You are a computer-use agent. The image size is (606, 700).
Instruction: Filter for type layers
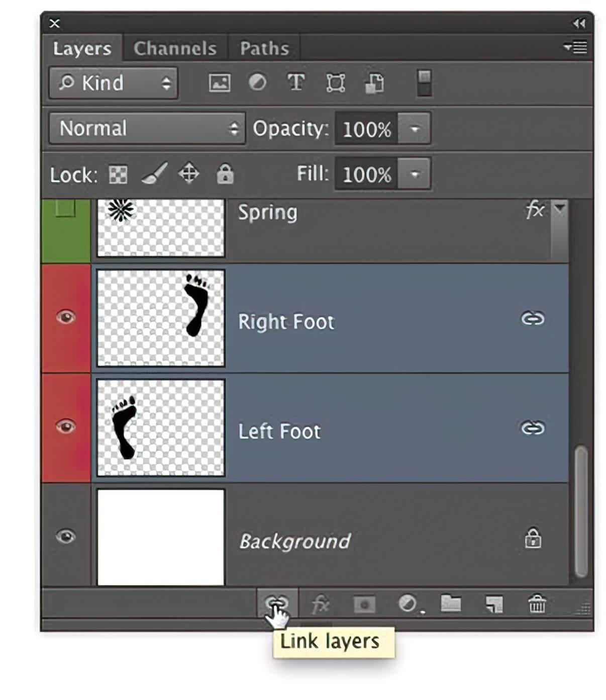296,82
